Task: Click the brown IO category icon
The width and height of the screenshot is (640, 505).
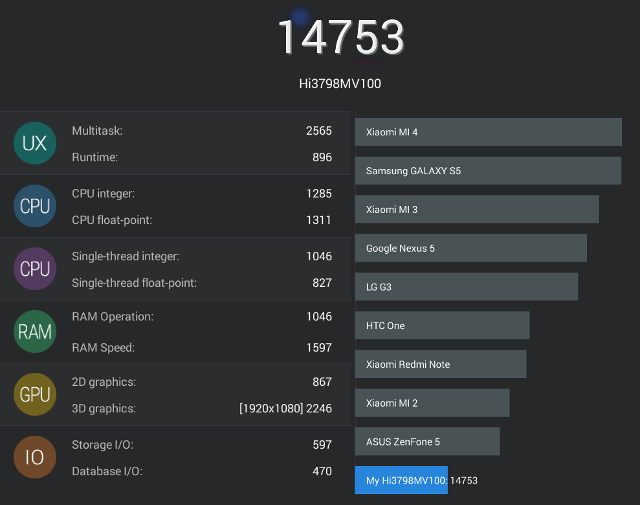Action: coord(35,457)
